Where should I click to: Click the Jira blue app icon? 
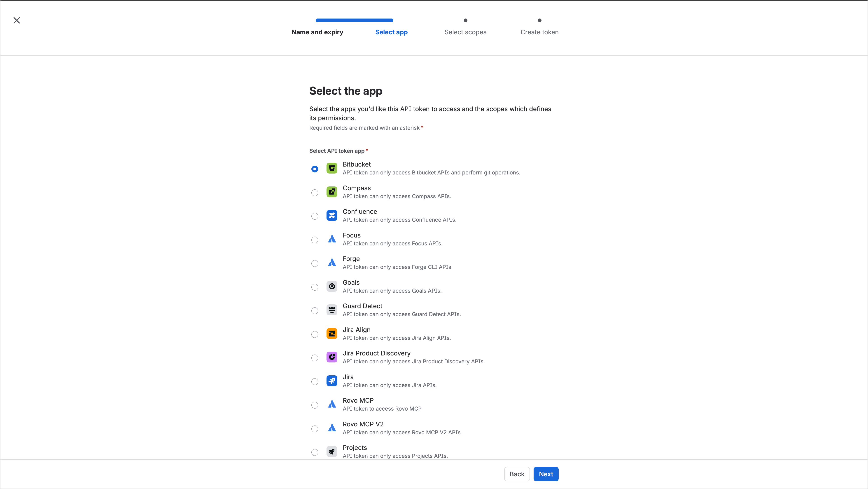pyautogui.click(x=332, y=381)
